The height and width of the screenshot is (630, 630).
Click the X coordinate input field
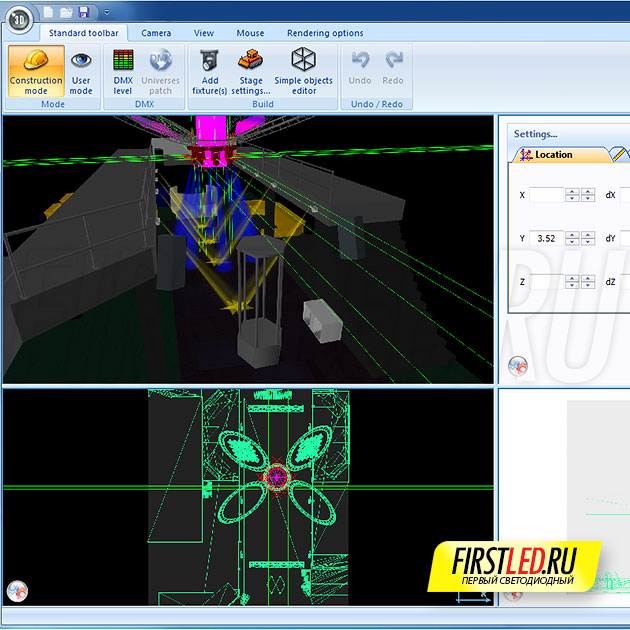point(546,195)
